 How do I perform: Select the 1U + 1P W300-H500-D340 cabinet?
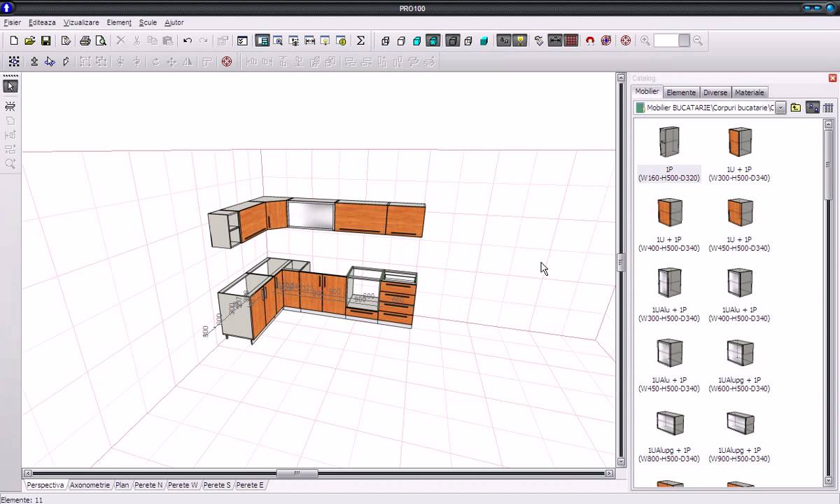tap(739, 142)
